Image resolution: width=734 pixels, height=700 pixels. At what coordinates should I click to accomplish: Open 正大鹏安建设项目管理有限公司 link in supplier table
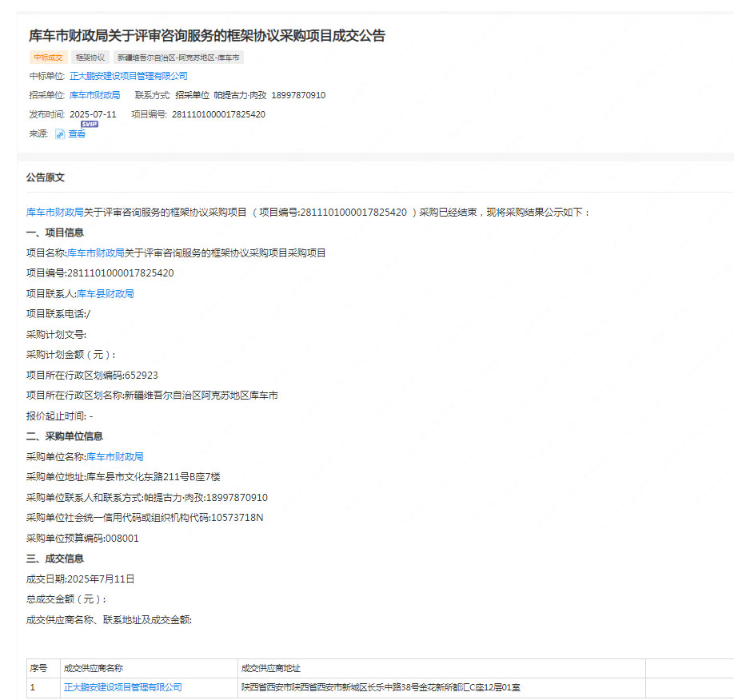(122, 687)
